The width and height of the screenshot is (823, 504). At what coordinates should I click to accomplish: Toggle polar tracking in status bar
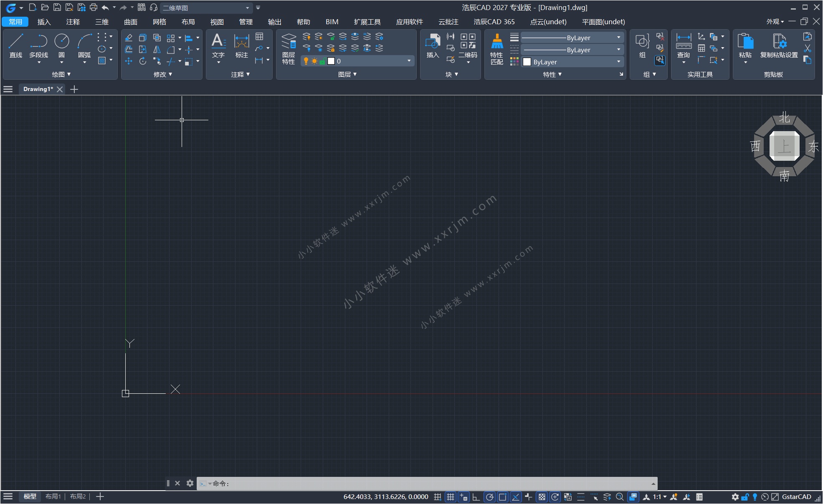(489, 497)
